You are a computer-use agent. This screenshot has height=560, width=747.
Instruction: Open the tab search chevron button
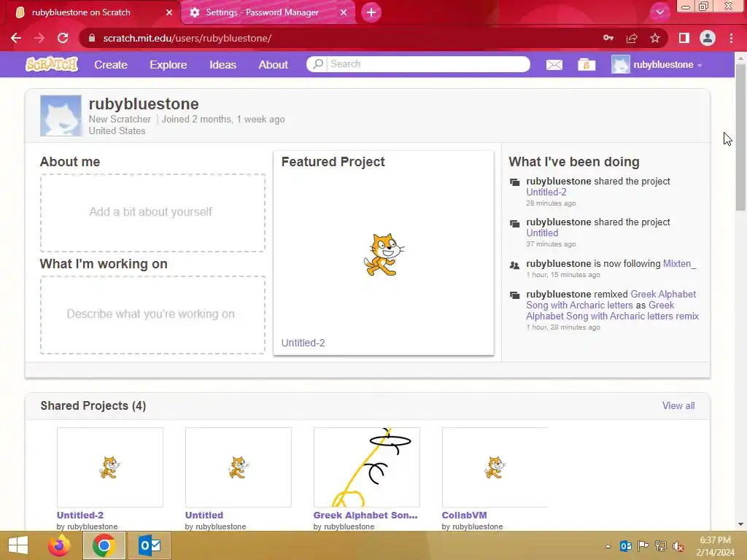point(659,12)
